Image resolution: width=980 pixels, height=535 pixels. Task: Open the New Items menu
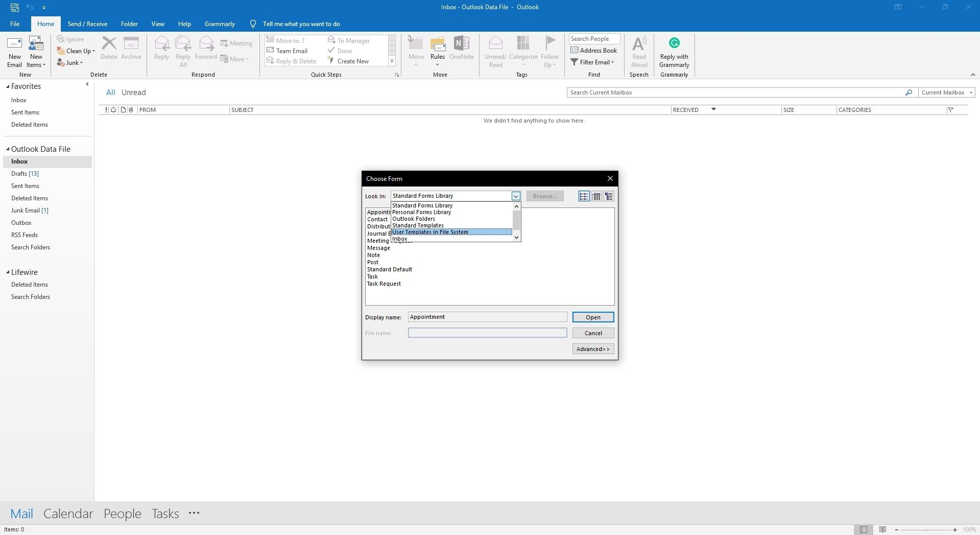pyautogui.click(x=36, y=52)
